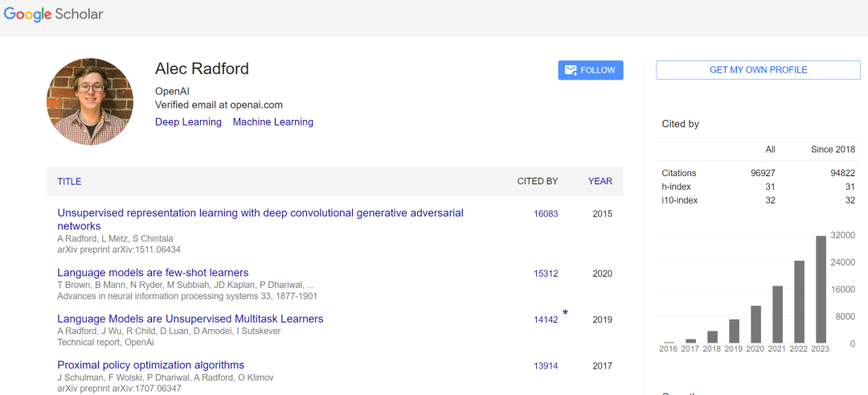The width and height of the screenshot is (868, 395).
Task: Click the h-index label in Cited by table
Action: point(677,187)
